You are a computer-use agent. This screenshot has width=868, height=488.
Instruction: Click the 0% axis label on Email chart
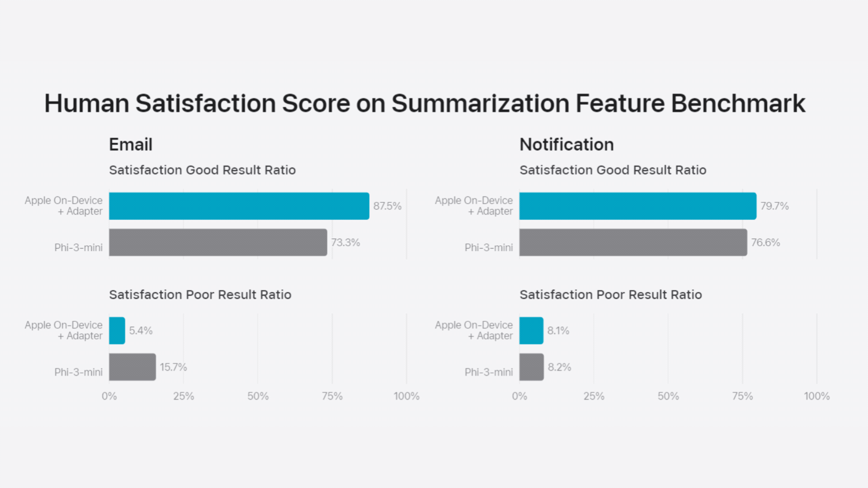(x=109, y=396)
